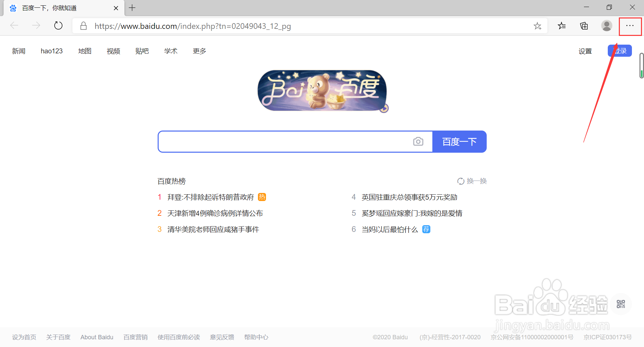Click the 登录 login button

coord(620,51)
